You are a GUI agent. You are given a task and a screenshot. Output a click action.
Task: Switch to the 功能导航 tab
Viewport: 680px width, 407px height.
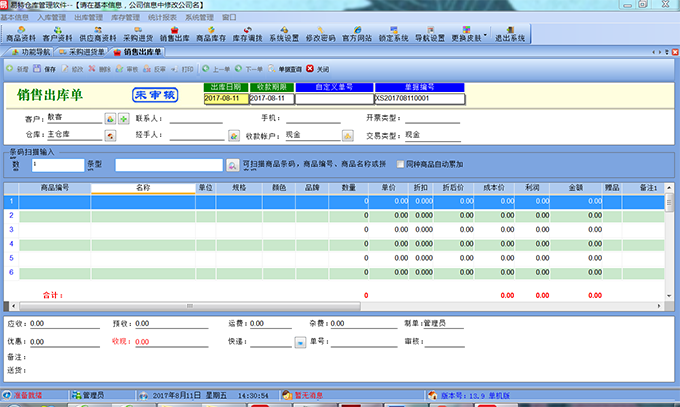(x=31, y=52)
